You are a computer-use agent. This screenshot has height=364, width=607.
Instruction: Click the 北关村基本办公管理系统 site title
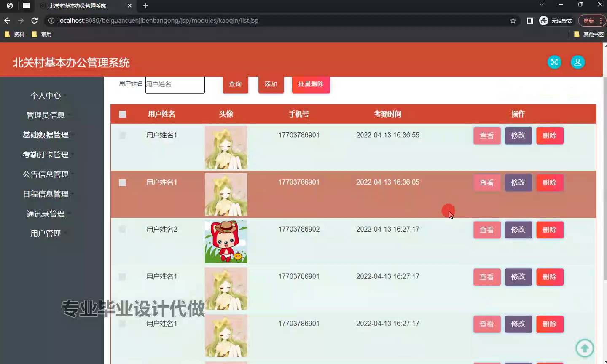click(71, 63)
